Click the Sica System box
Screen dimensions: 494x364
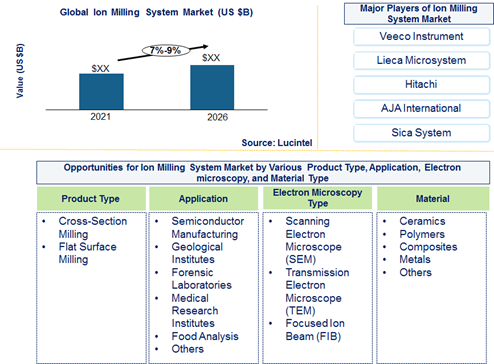click(421, 133)
